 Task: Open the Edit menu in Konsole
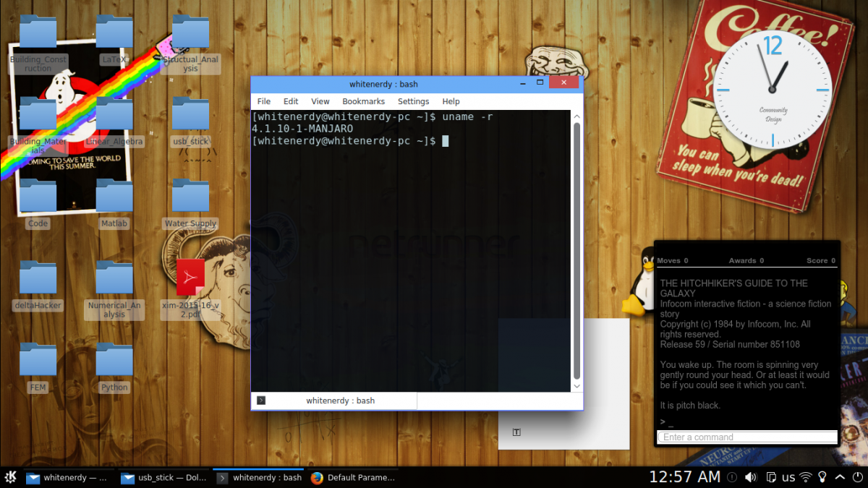click(x=291, y=101)
